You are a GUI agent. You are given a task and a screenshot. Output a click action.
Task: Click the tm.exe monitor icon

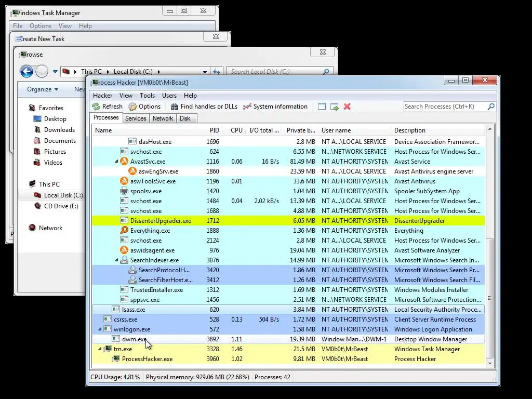tap(108, 349)
